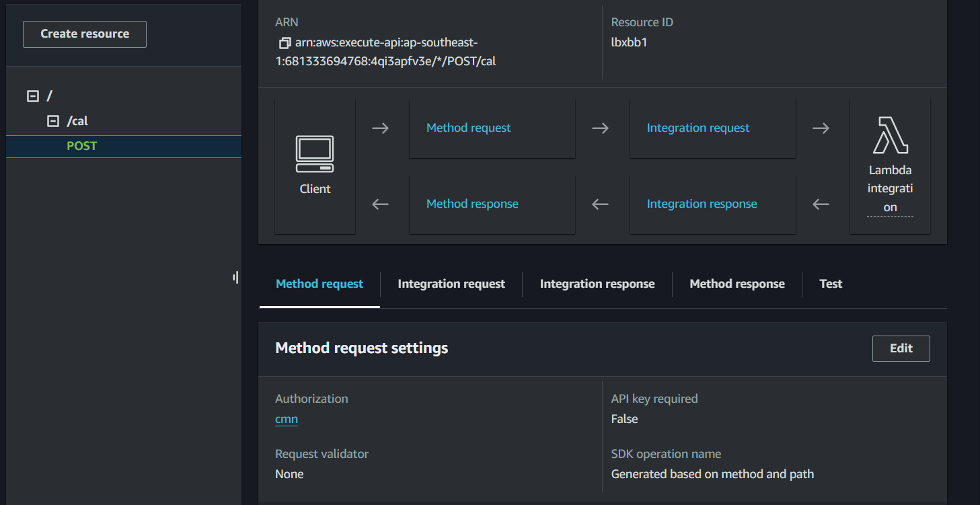Select the Resource ID value lbxbb1
Viewport: 980px width, 505px height.
[630, 42]
